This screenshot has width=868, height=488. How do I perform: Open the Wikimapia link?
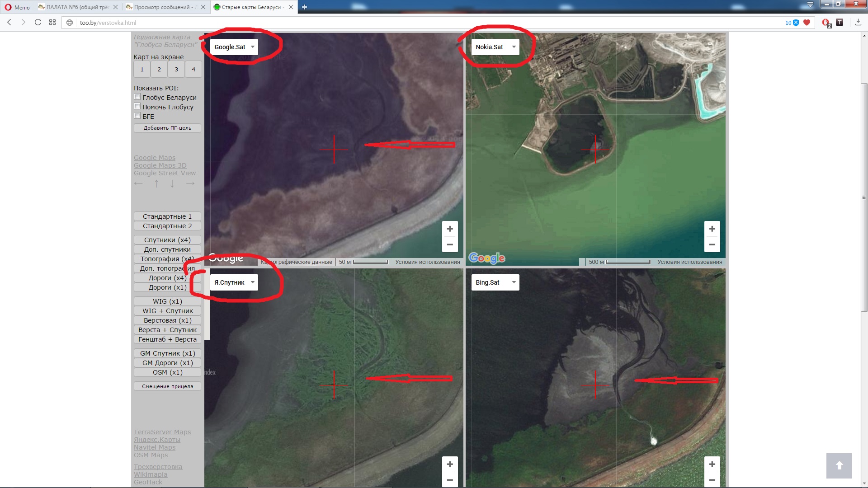151,474
